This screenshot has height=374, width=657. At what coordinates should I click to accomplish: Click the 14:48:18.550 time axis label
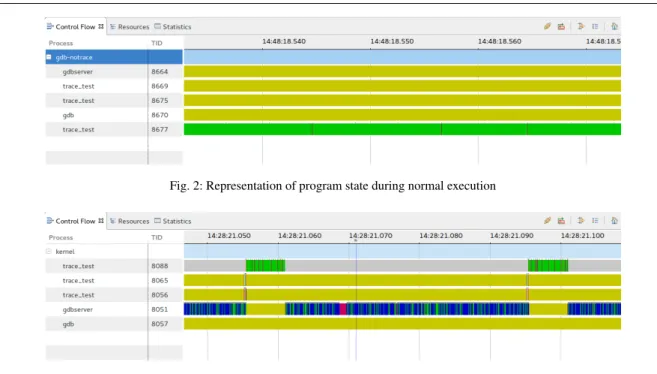(x=392, y=41)
